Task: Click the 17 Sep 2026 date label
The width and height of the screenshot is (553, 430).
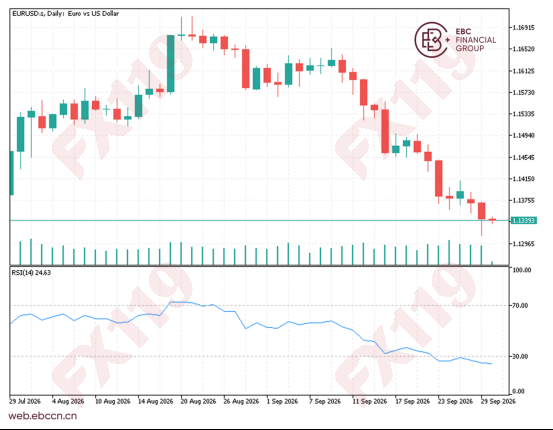Action: point(413,401)
